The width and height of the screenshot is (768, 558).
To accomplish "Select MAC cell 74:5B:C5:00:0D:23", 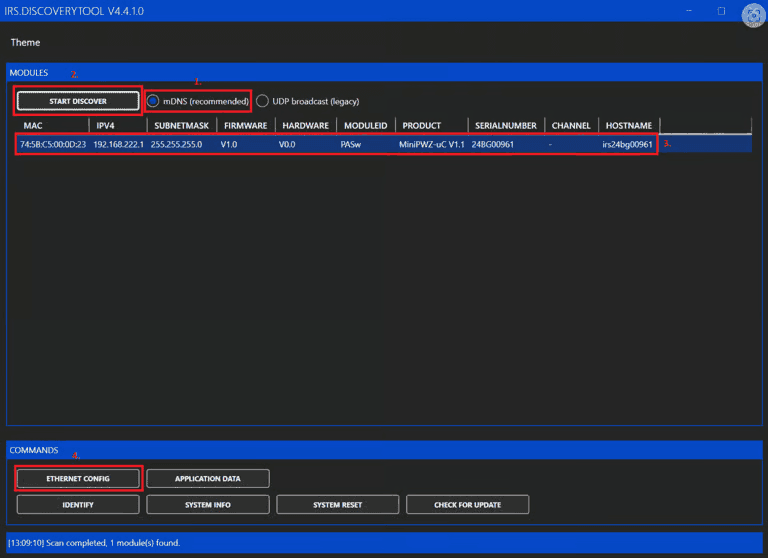I will 52,144.
